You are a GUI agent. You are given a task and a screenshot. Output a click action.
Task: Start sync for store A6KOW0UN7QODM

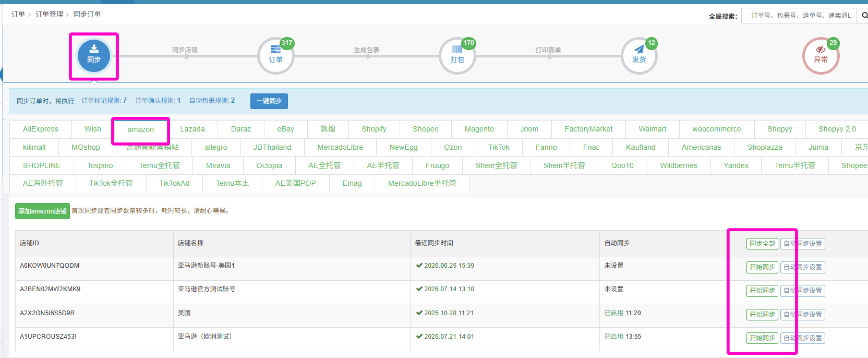(x=762, y=267)
